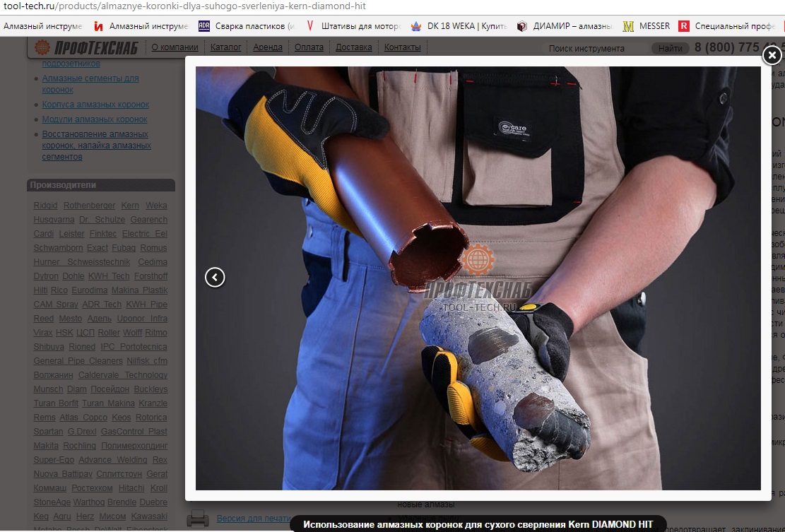785x532 pixels.
Task: Open Доставка menu item
Action: [353, 47]
